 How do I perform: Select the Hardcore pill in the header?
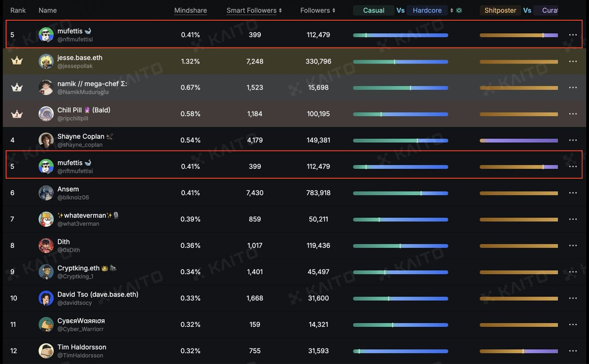(427, 10)
